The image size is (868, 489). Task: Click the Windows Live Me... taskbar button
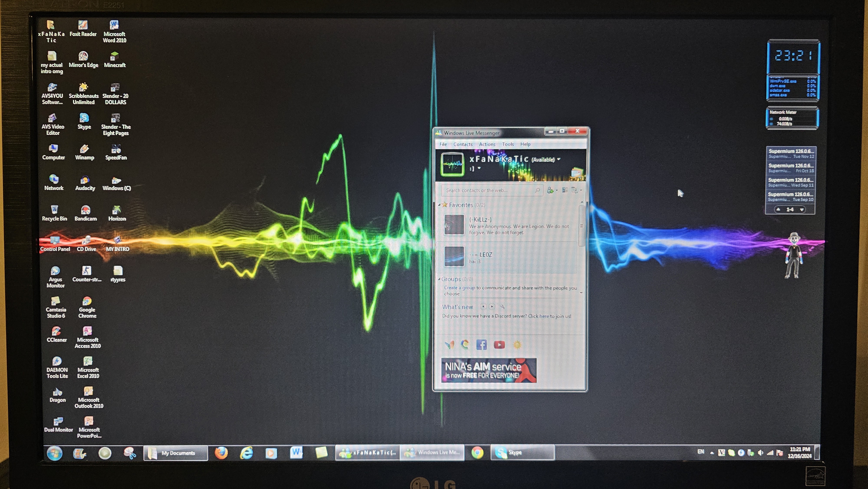click(432, 452)
